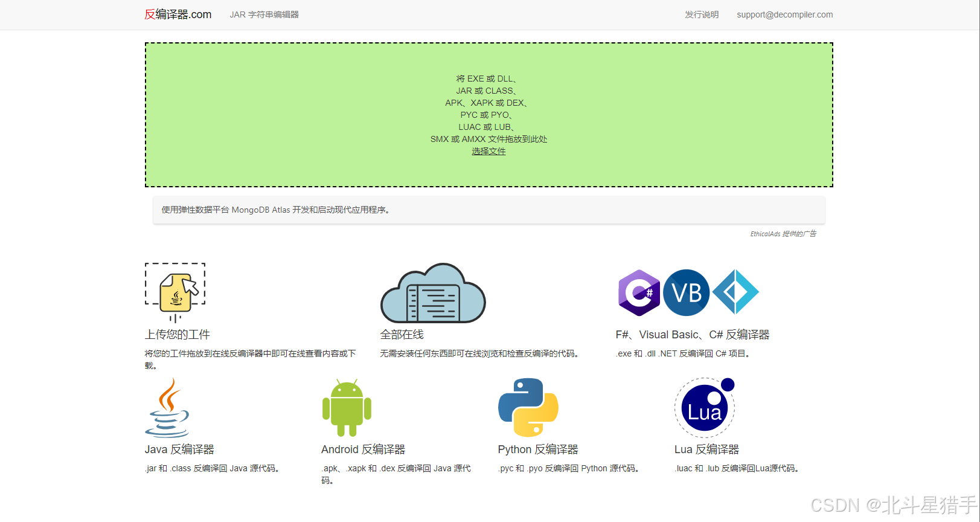This screenshot has height=522, width=980.
Task: Click the APK、XAPK 或 DEX line
Action: 487,103
